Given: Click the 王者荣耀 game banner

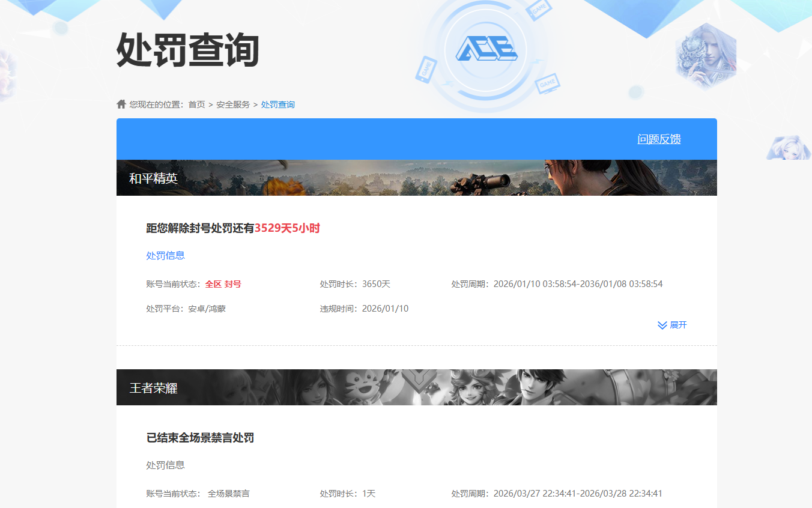Looking at the screenshot, I should pos(417,387).
